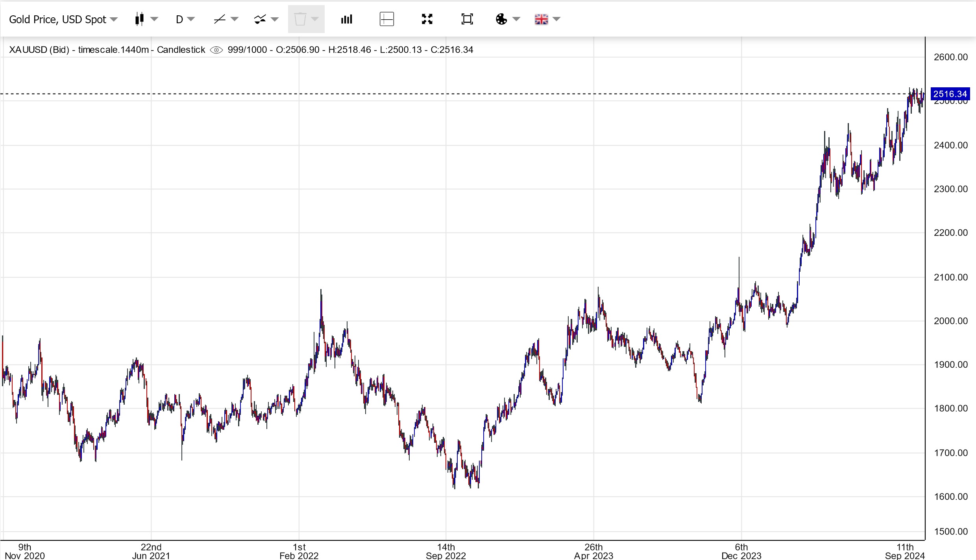Click the fullscreen expand arrows icon
Screen dimensions: 976x560
pos(427,19)
